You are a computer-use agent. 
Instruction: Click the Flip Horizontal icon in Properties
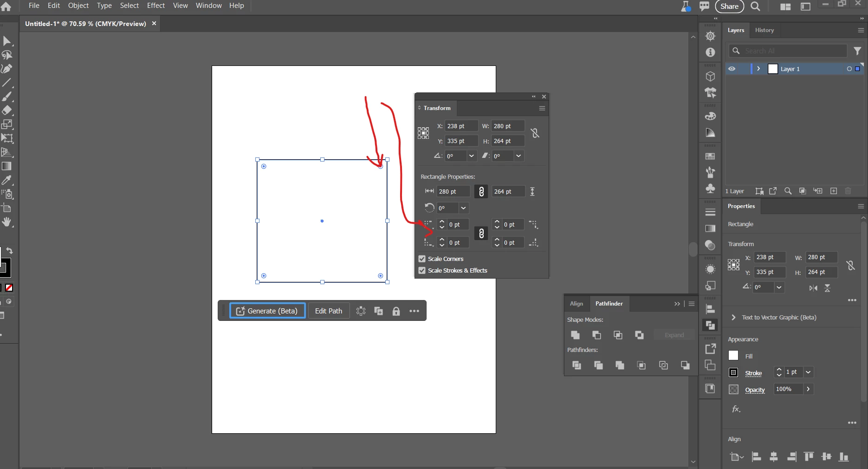point(813,288)
